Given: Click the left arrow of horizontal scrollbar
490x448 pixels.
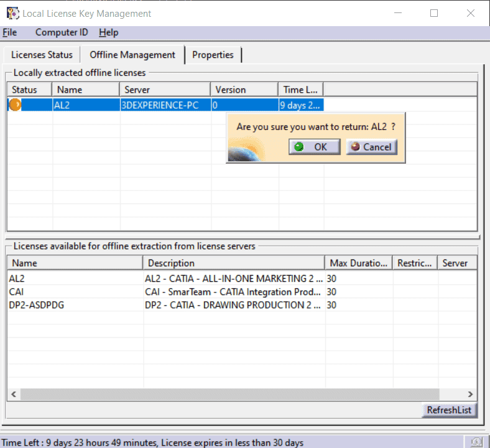Looking at the screenshot, I should click(x=14, y=394).
